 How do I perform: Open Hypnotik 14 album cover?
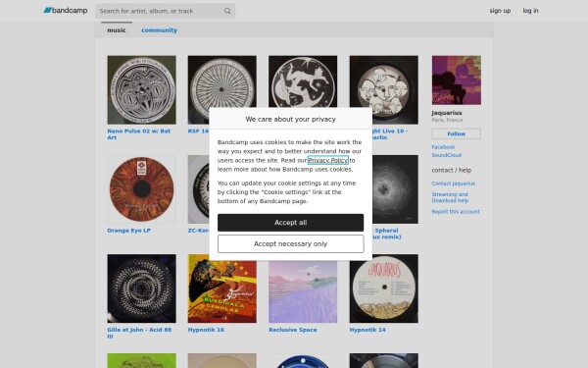tap(383, 289)
